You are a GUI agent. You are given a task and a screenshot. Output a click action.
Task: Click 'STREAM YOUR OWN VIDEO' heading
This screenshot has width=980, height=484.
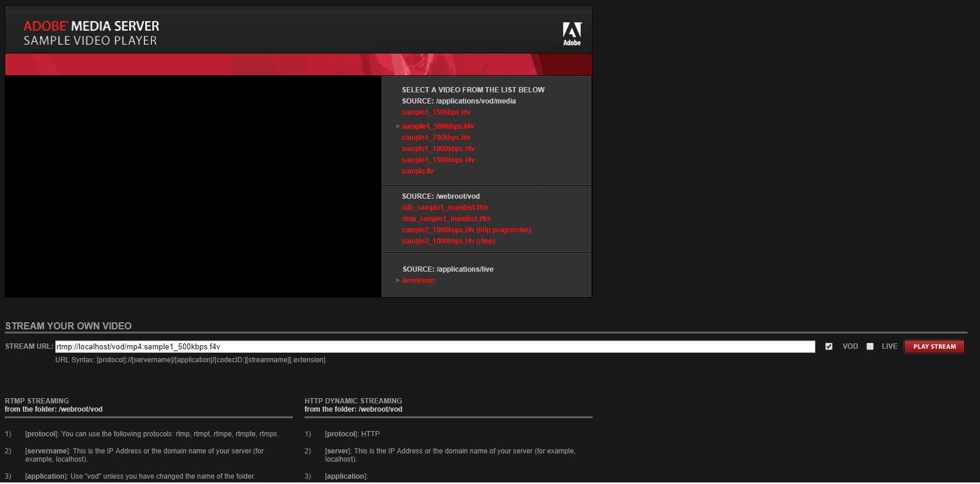click(x=68, y=326)
